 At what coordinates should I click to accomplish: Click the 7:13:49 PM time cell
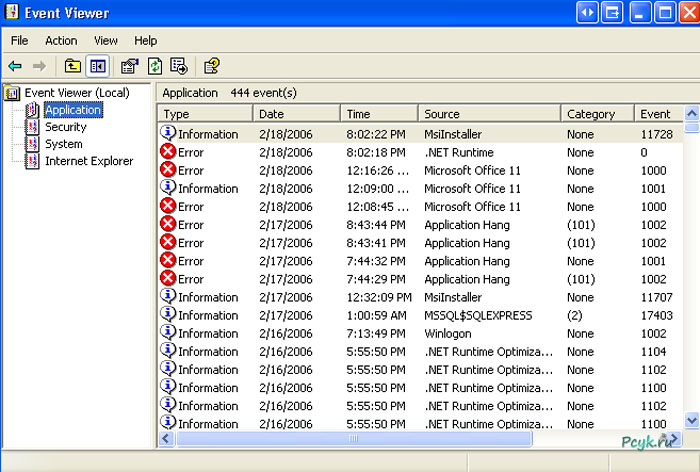(376, 334)
